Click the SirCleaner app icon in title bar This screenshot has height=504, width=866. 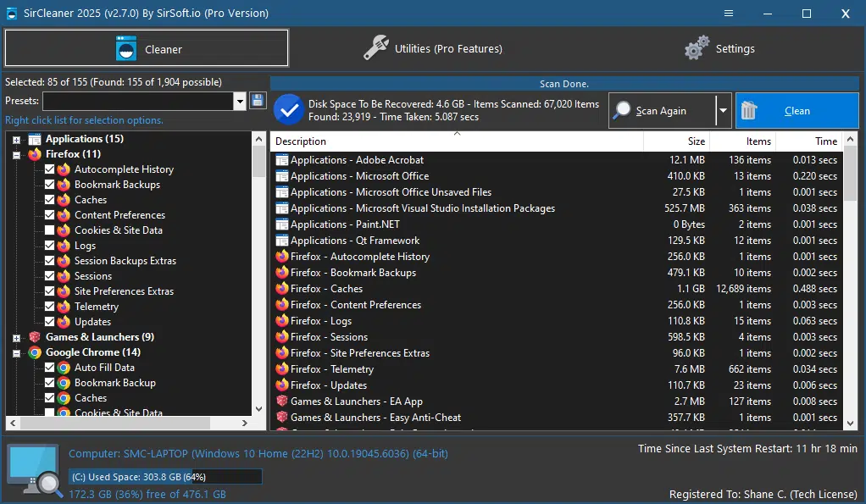tap(11, 14)
